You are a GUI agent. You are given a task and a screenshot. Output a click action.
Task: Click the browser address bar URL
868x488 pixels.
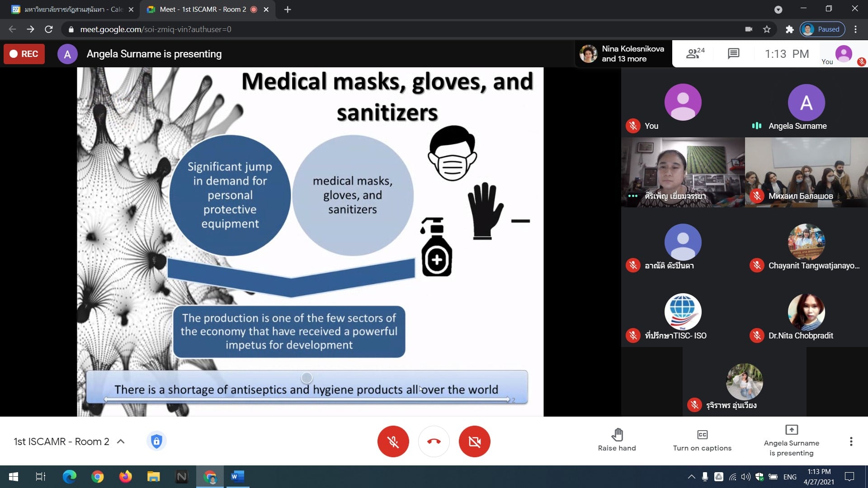(156, 29)
